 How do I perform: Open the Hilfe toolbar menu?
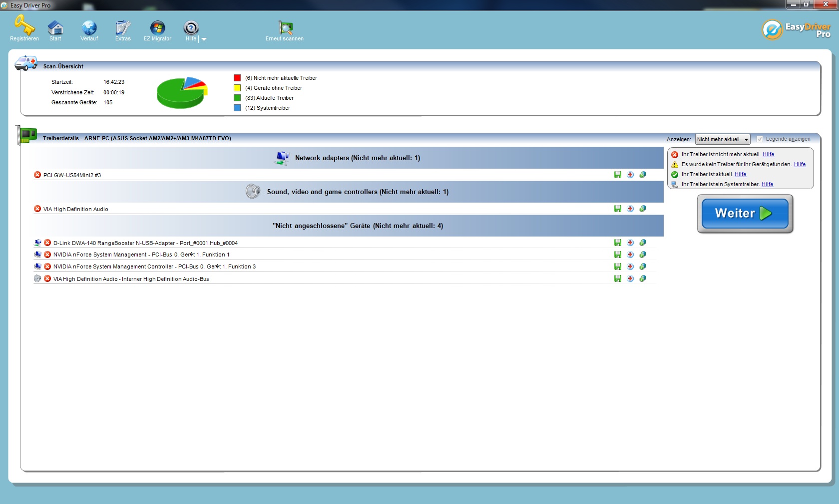[191, 28]
